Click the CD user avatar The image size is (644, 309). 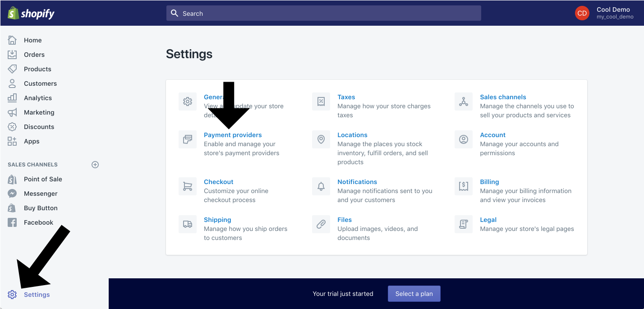pyautogui.click(x=582, y=13)
